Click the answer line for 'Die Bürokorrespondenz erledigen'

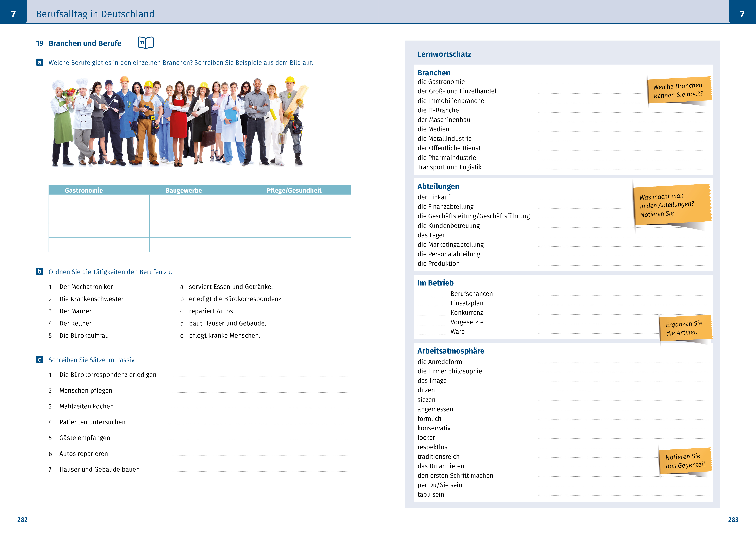(x=258, y=375)
